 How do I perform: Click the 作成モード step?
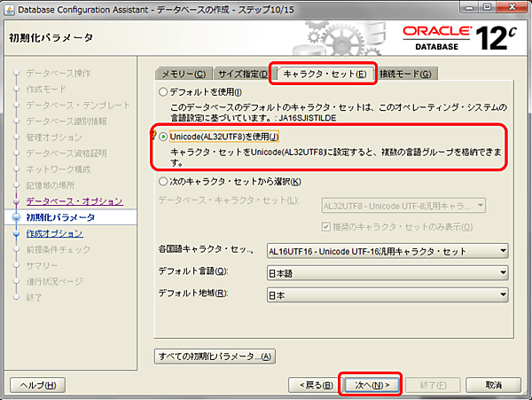(46, 90)
